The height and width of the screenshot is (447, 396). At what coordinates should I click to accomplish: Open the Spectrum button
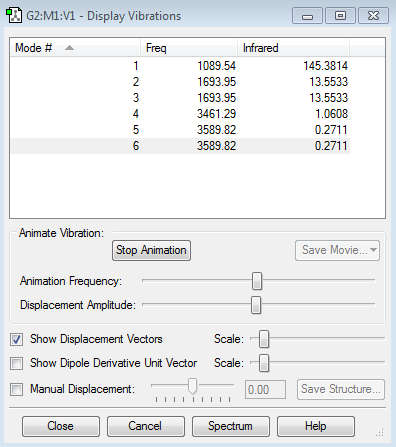(x=231, y=426)
